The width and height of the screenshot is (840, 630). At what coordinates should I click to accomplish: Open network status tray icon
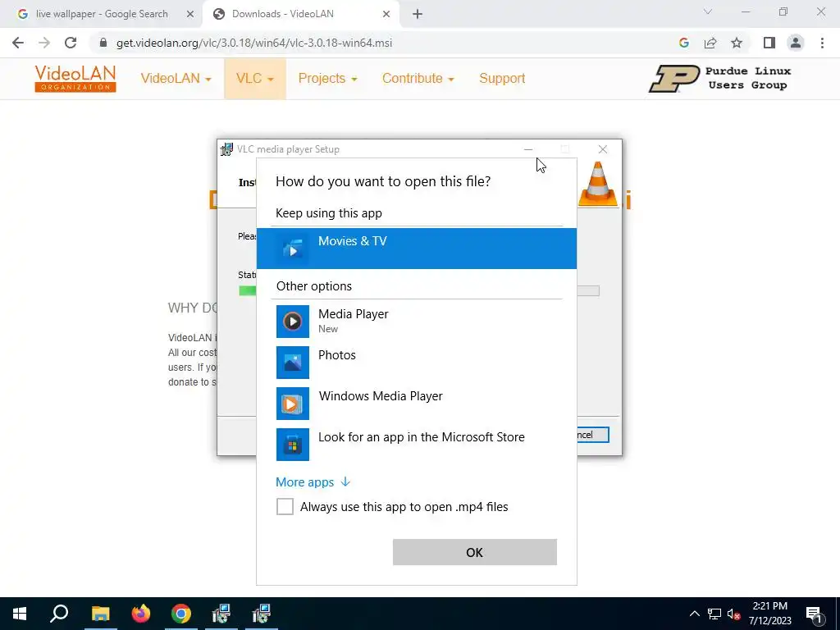[714, 614]
